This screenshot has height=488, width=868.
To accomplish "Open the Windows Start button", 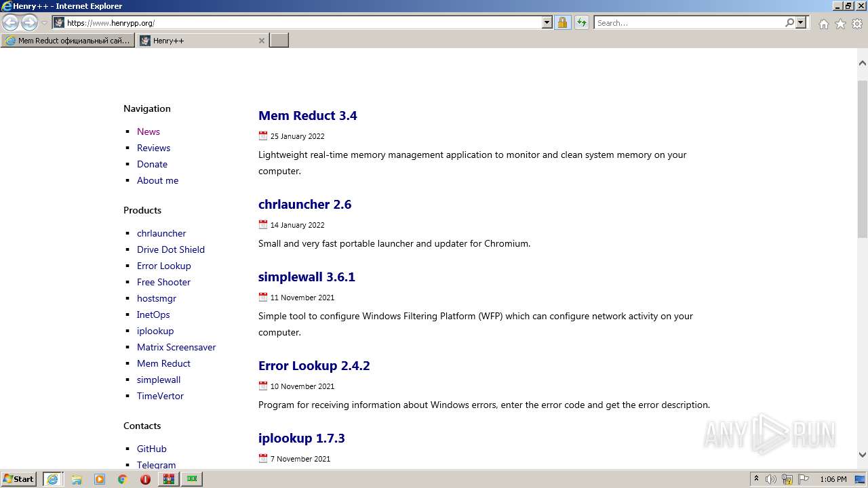I will pos(19,479).
